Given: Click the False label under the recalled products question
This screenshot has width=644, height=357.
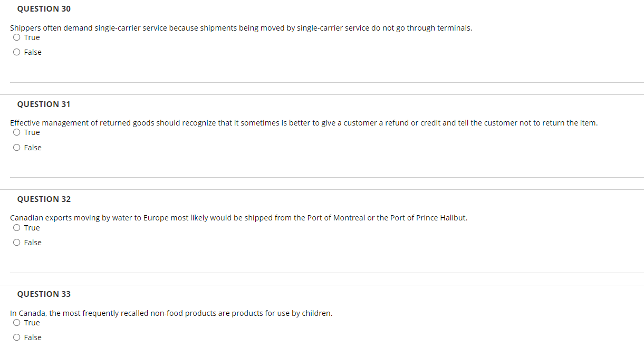Looking at the screenshot, I should point(33,337).
